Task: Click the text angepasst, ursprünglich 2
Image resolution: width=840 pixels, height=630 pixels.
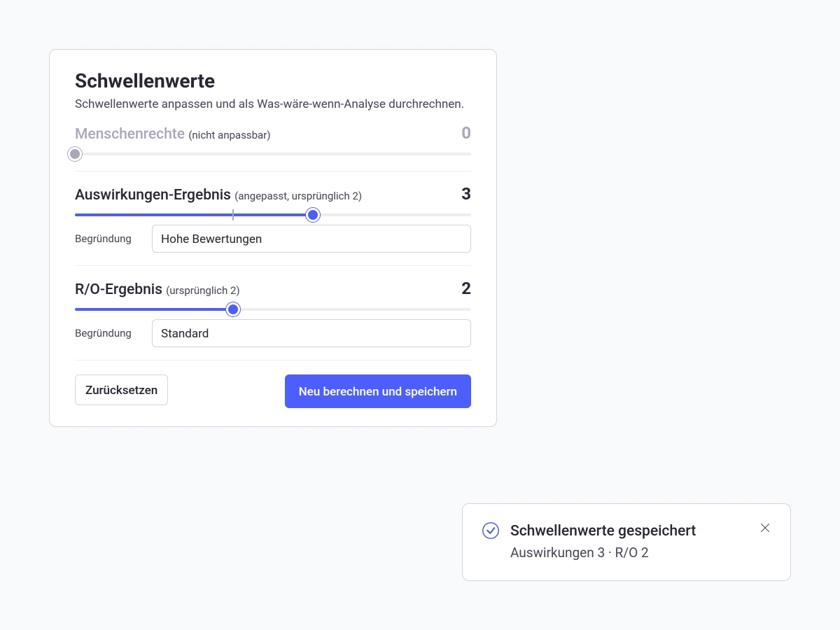Action: point(298,196)
